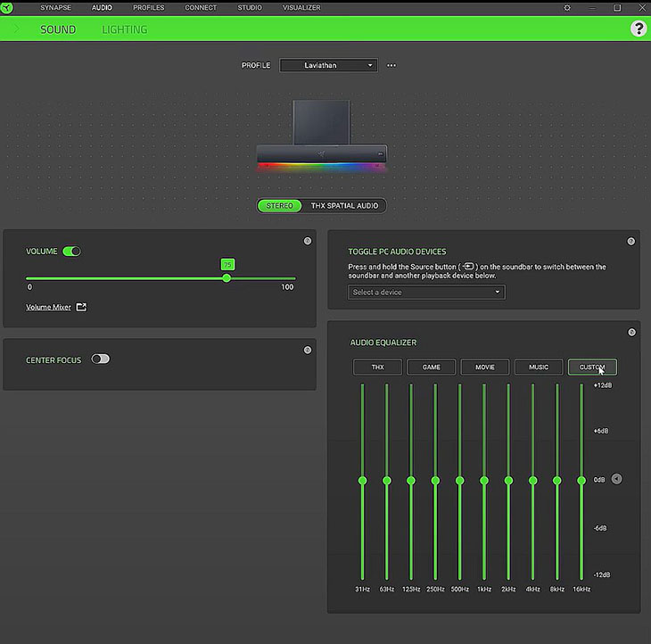Click the 16kHz equalizer slider handle
Image resolution: width=651 pixels, height=644 pixels.
click(x=581, y=481)
